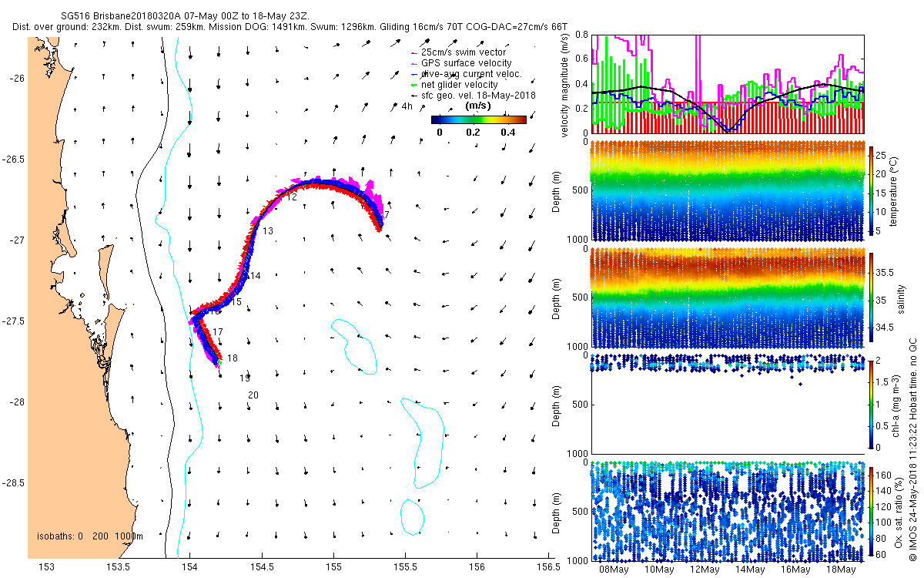Click the salinity depth section plot
Image resolution: width=924 pixels, height=578 pixels.
click(x=727, y=297)
